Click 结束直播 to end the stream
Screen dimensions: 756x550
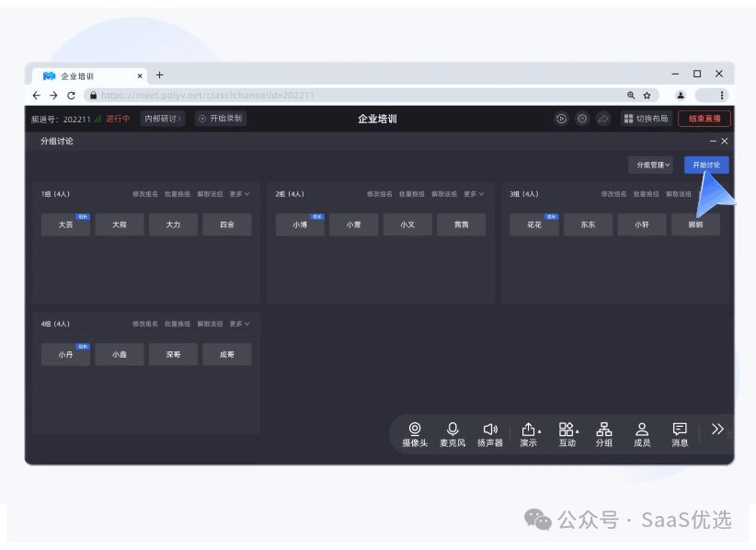pos(704,118)
